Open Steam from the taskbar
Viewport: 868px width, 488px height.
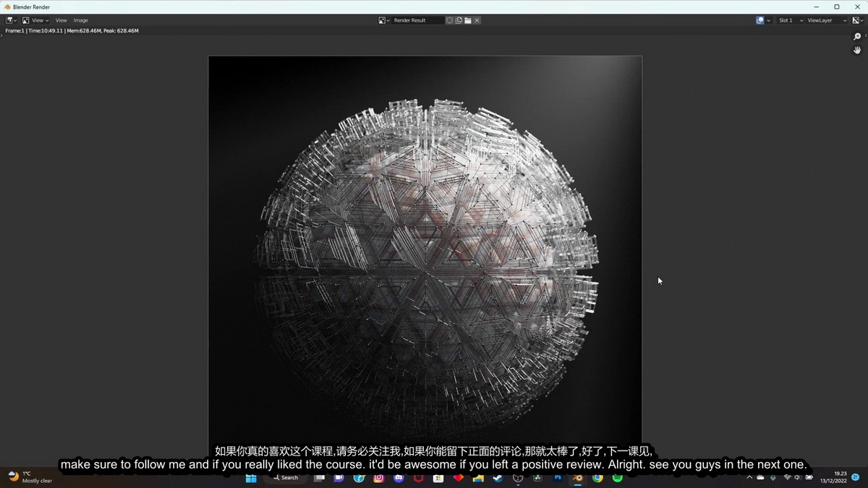click(498, 478)
